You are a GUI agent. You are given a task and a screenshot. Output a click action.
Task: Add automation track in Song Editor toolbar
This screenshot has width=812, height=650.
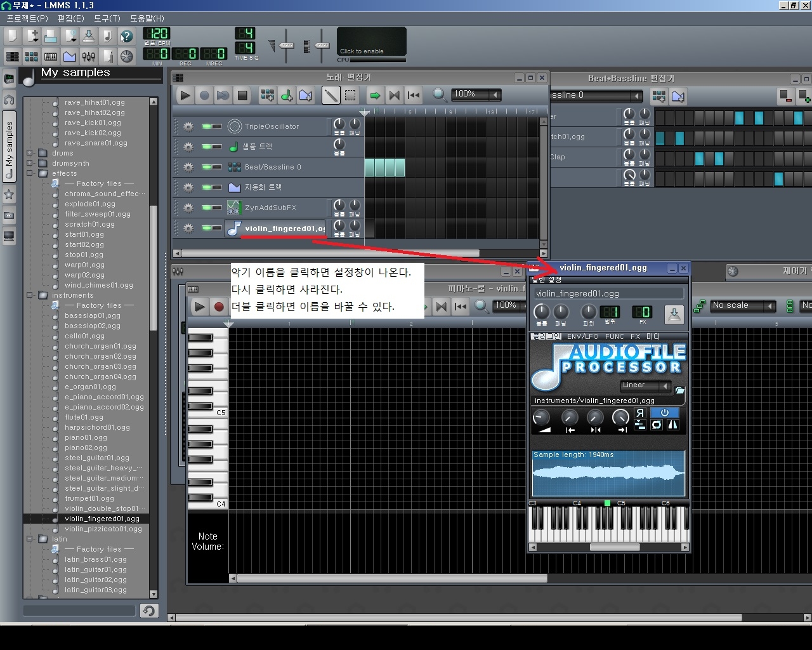point(306,96)
